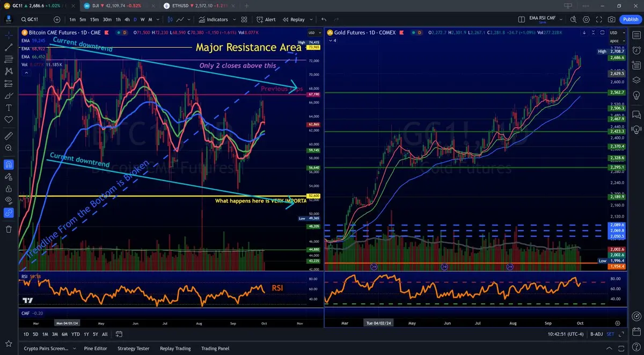Open quick search icon
Viewport: 644px width, 355px height.
573,19
